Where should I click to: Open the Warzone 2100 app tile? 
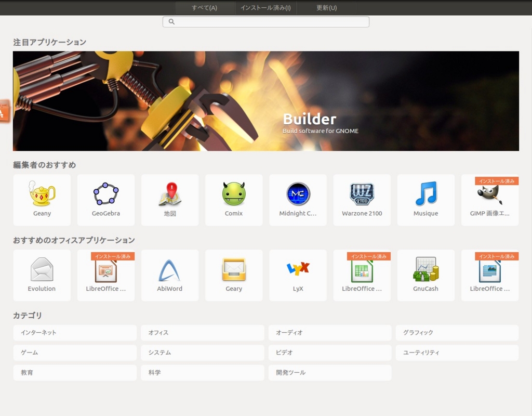(x=362, y=200)
